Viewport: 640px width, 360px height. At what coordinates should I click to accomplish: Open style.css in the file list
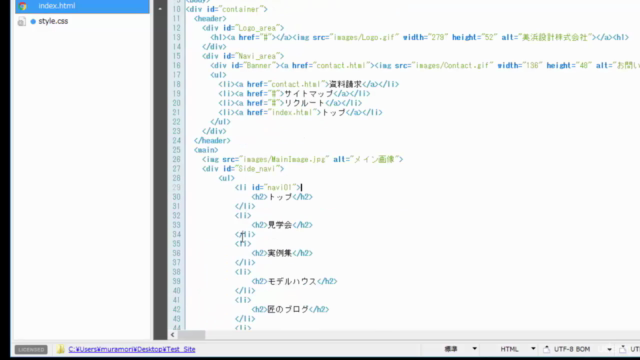click(x=53, y=21)
